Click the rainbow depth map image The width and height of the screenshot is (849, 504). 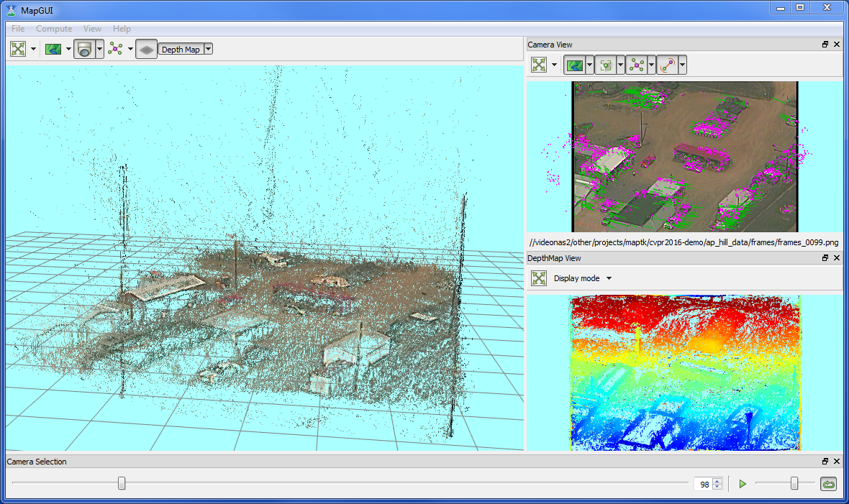[x=685, y=372]
